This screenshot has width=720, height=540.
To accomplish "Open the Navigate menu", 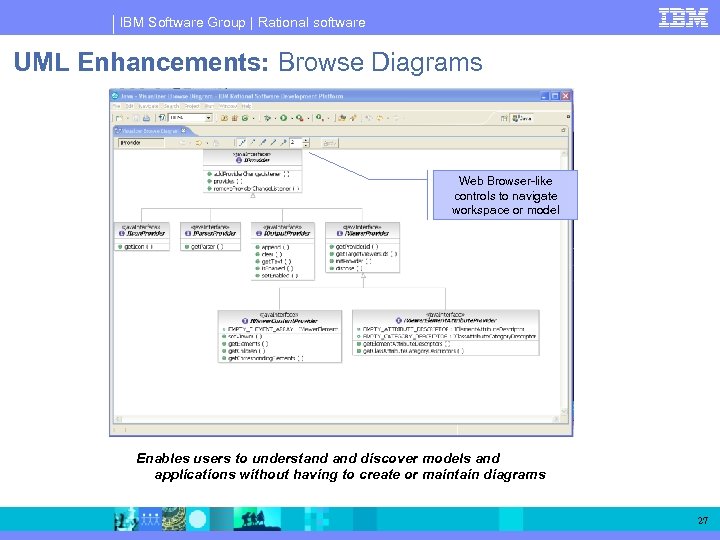I will click(x=148, y=106).
